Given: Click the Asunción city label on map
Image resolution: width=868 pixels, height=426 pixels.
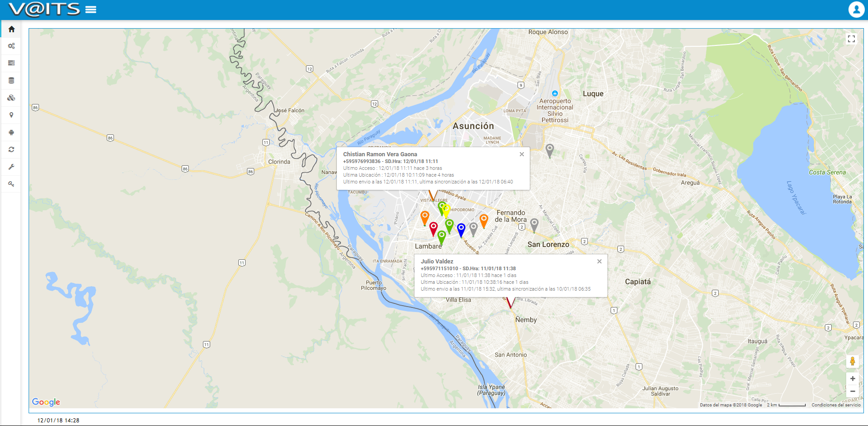Looking at the screenshot, I should click(473, 126).
